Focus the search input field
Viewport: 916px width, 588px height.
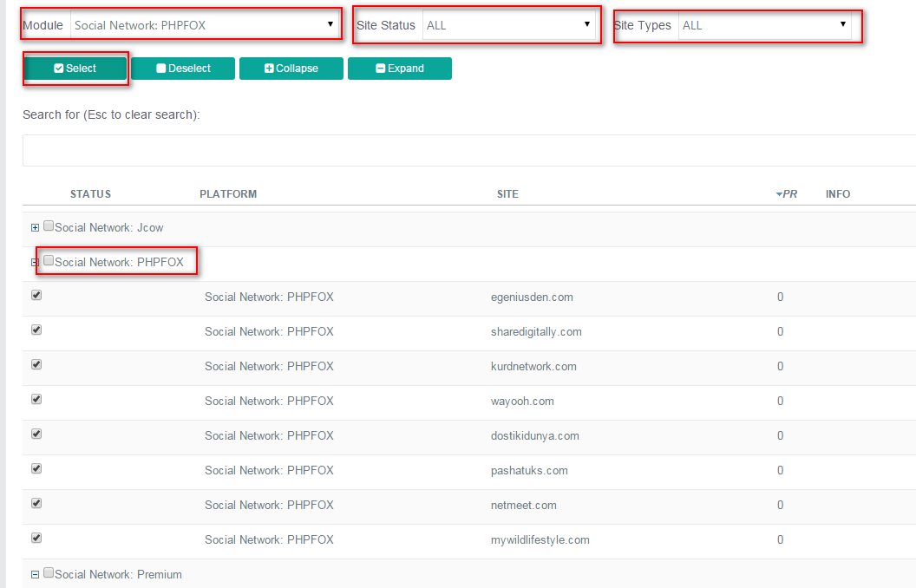[x=469, y=151]
